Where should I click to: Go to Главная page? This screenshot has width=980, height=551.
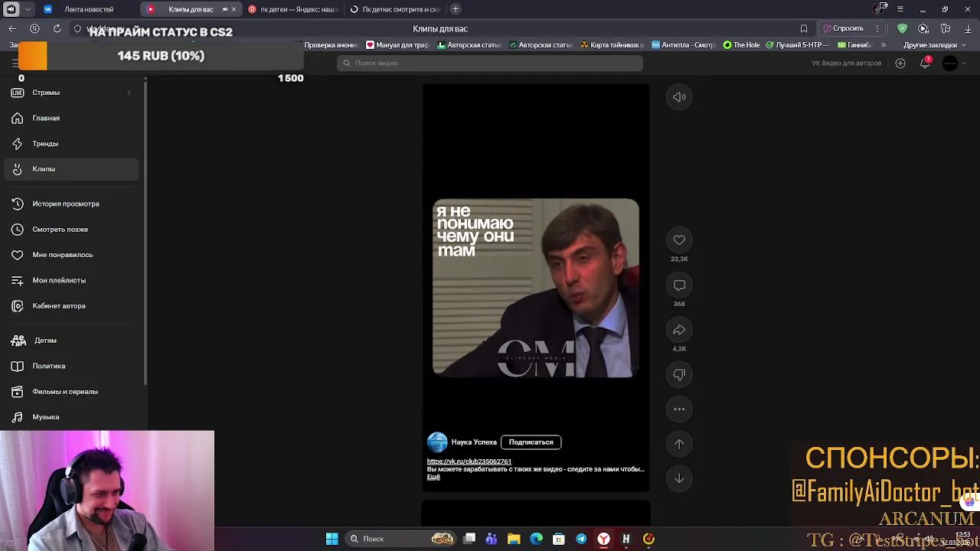tap(71, 118)
